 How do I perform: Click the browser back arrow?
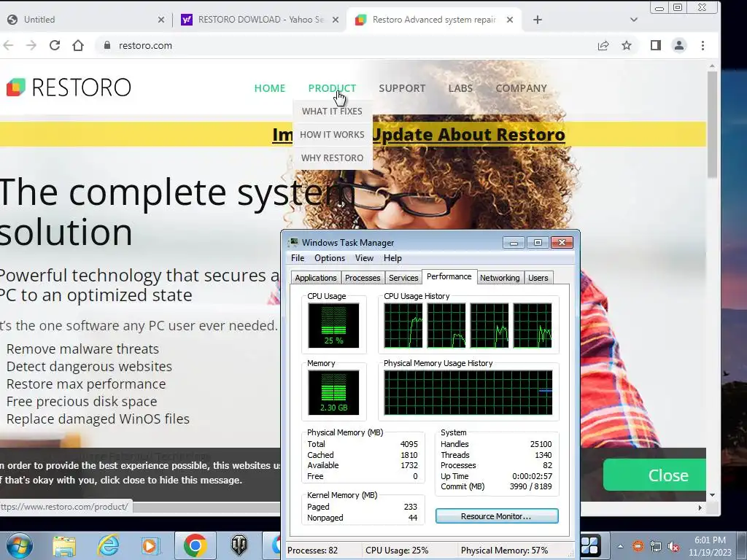8,45
